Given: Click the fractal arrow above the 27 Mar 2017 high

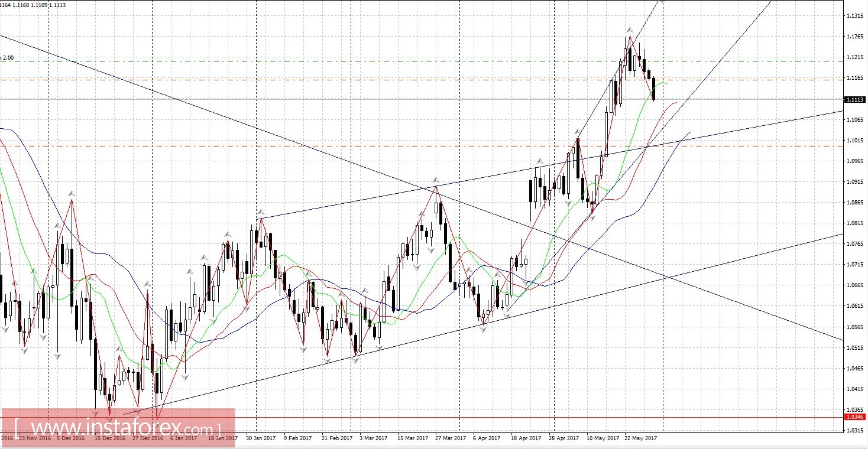Looking at the screenshot, I should [x=435, y=179].
